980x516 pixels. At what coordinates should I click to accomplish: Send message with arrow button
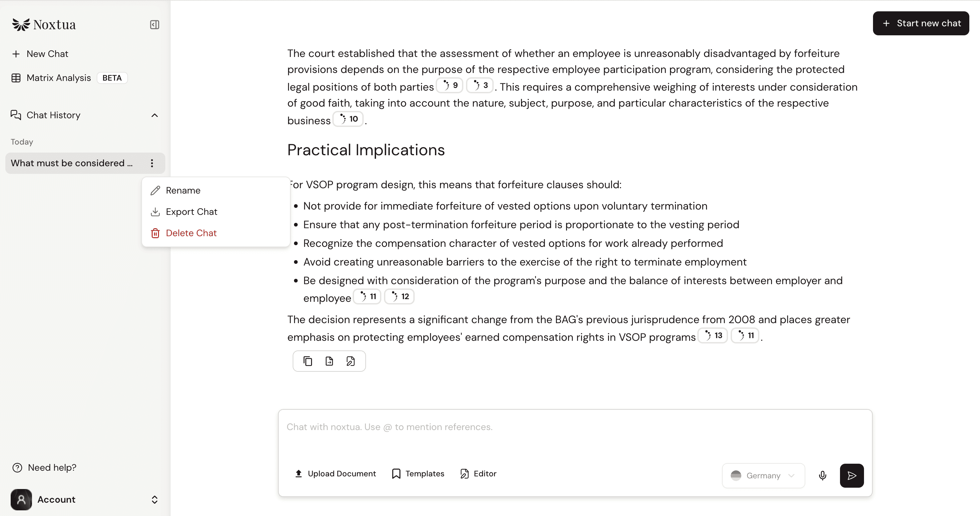click(x=852, y=475)
